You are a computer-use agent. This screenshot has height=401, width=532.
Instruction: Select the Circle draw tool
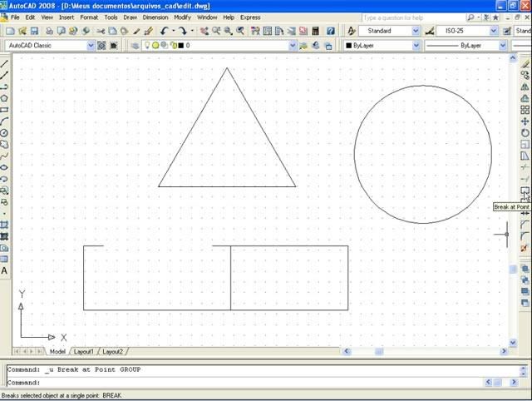[x=5, y=132]
